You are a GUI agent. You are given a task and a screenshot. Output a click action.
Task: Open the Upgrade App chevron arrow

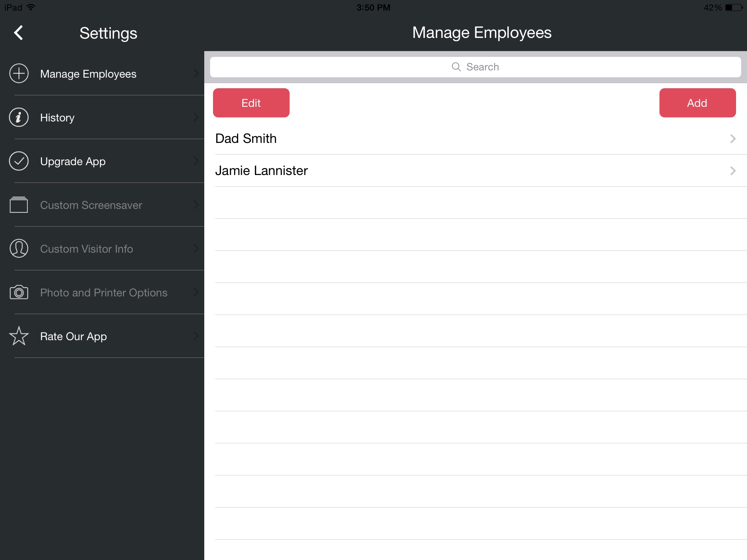(x=196, y=161)
